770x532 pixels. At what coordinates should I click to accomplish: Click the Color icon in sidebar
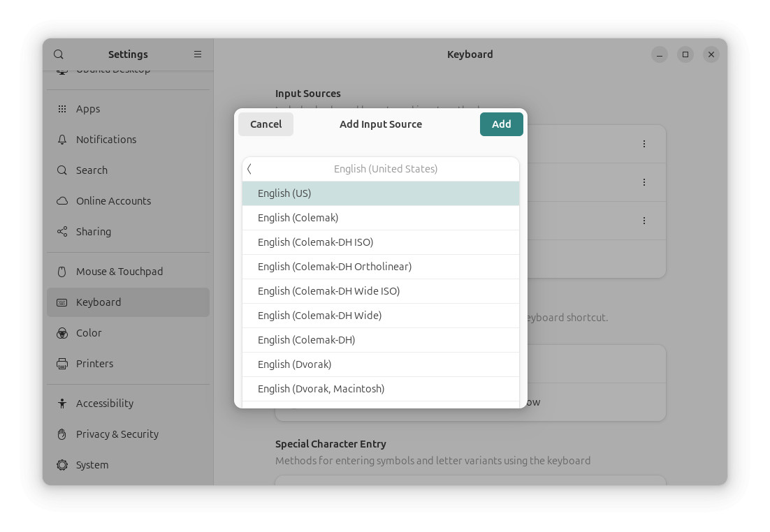(62, 333)
